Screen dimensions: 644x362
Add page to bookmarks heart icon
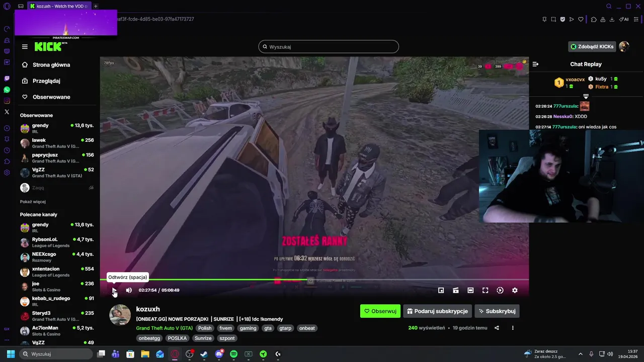[581, 19]
